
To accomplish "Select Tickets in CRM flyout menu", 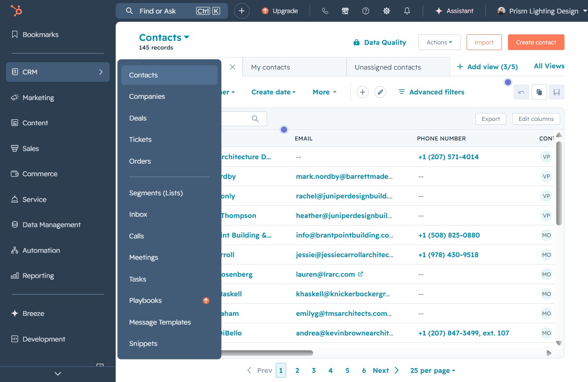I will (x=169, y=140).
